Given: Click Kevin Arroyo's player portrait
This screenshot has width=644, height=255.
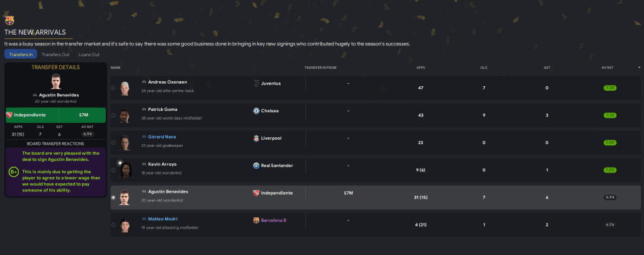Looking at the screenshot, I should point(125,170).
